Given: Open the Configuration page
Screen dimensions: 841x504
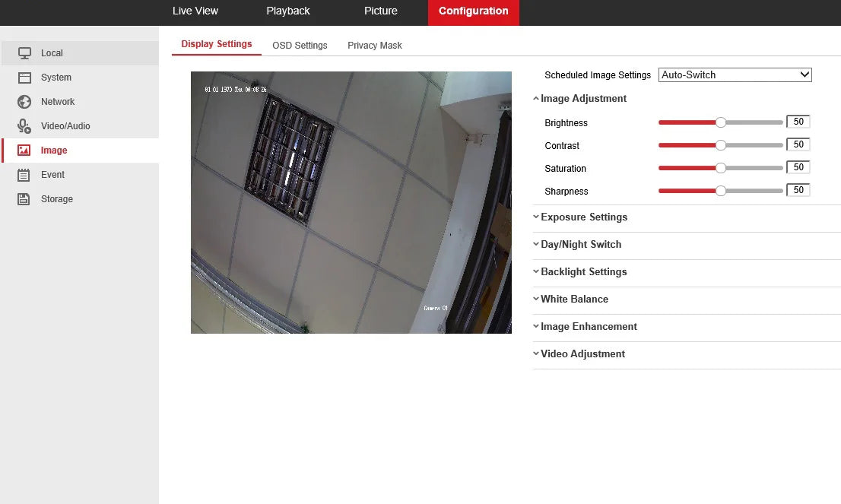Looking at the screenshot, I should point(473,11).
